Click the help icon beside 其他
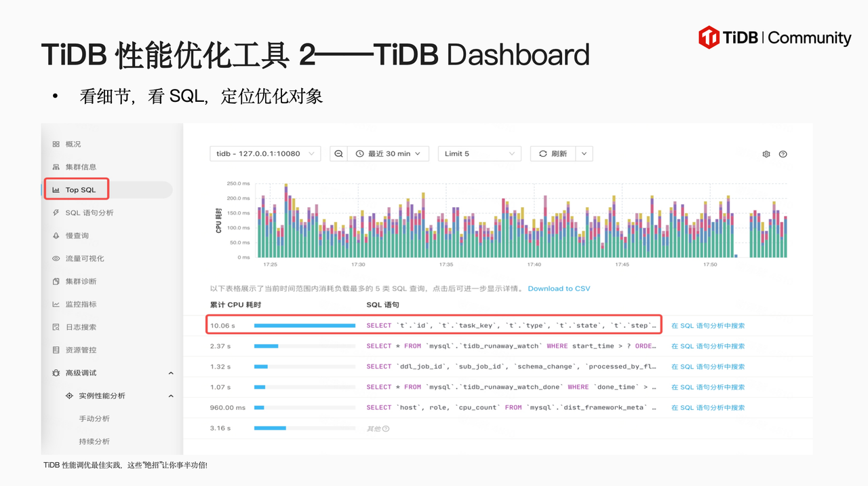 (x=386, y=429)
